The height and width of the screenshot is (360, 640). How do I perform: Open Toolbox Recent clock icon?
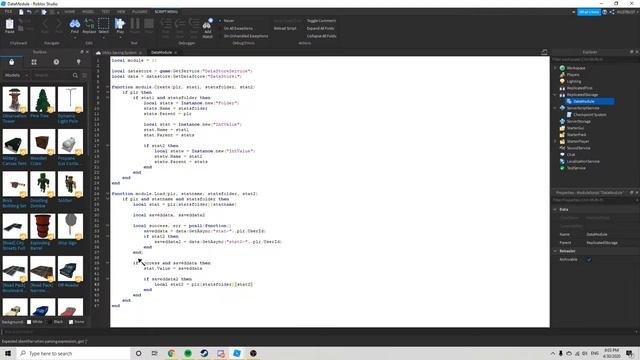(56, 62)
